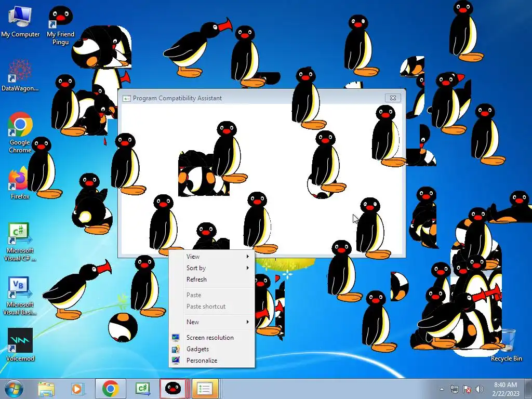Launch Windows Media Player from taskbar

click(77, 389)
